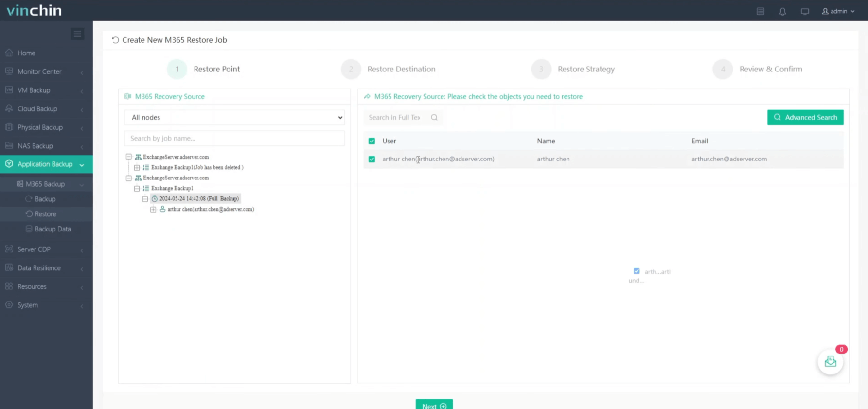This screenshot has width=868, height=409.
Task: Open the All nodes dropdown
Action: pyautogui.click(x=234, y=117)
